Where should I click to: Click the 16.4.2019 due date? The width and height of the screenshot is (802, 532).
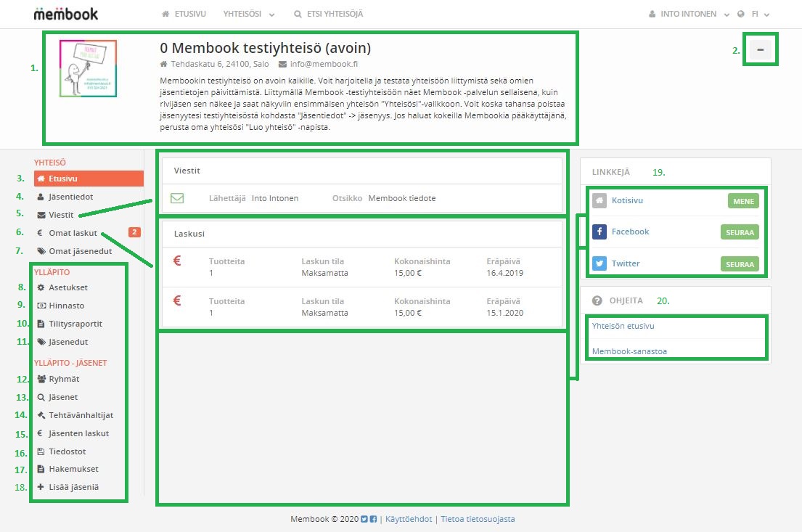(x=505, y=273)
